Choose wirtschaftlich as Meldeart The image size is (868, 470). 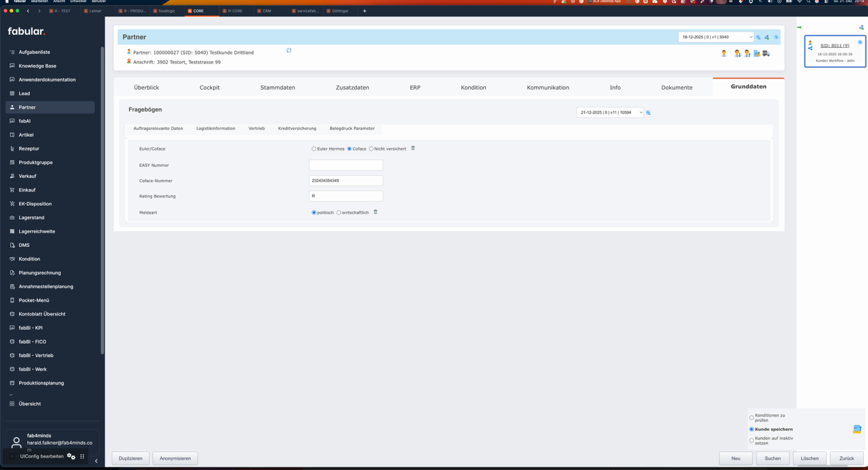pos(339,213)
